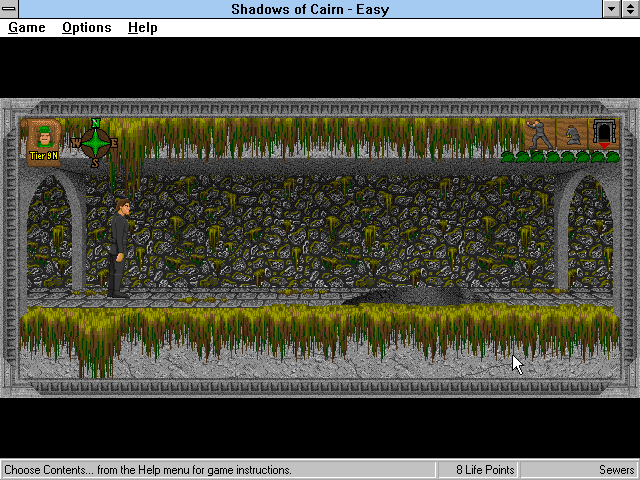Screen dimensions: 640x480
Task: Click the W point of the compass
Action: click(76, 143)
